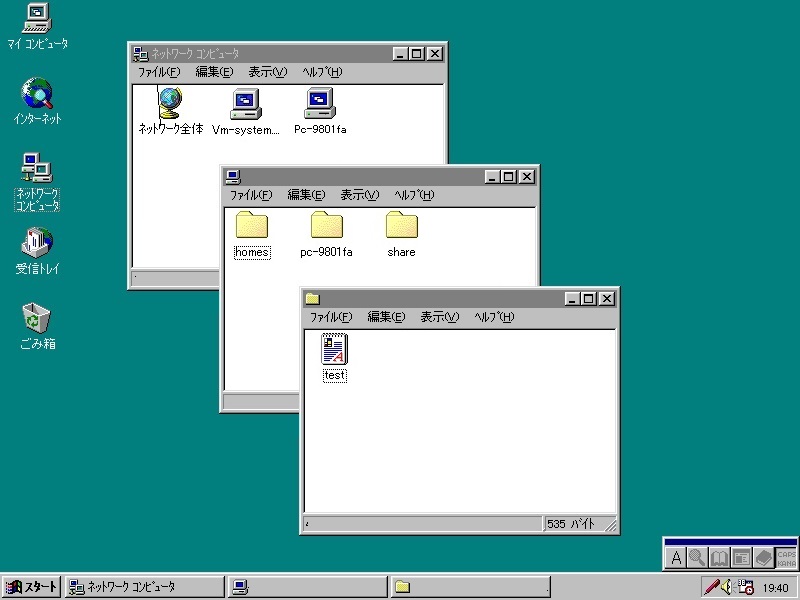Toggle the CAPS KANA indicator on IME bar
This screenshot has width=800, height=600.
click(787, 557)
